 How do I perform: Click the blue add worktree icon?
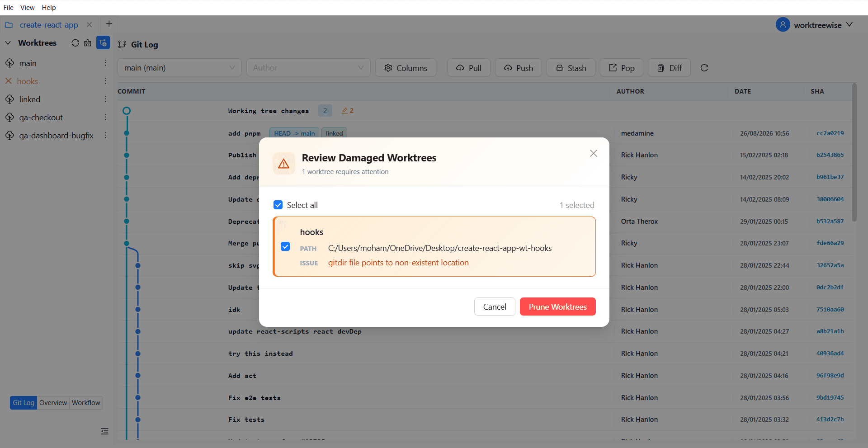103,43
